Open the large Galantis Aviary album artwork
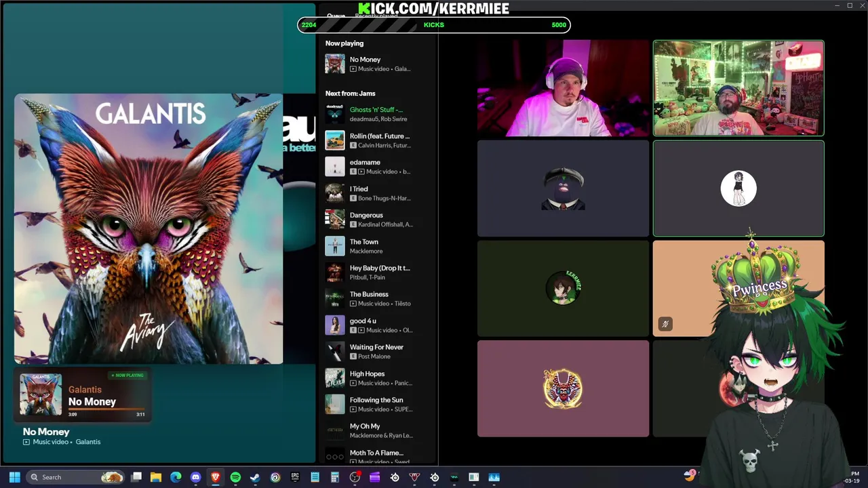 (149, 229)
